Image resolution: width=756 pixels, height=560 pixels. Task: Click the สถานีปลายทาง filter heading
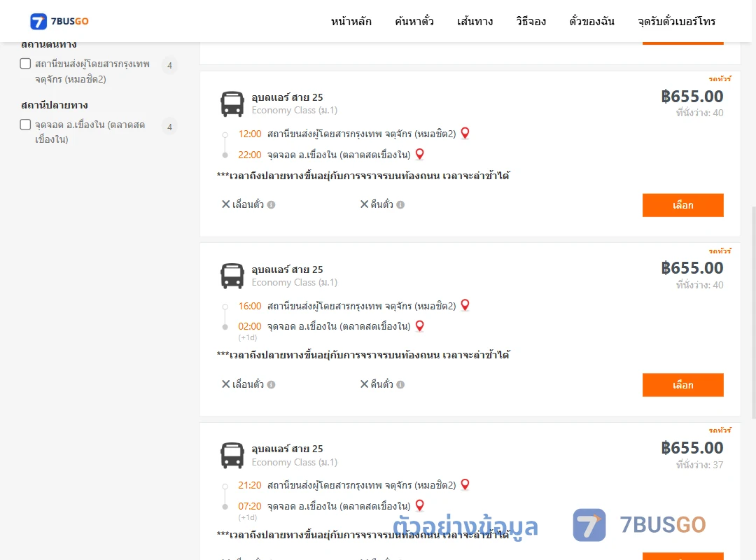coord(55,105)
